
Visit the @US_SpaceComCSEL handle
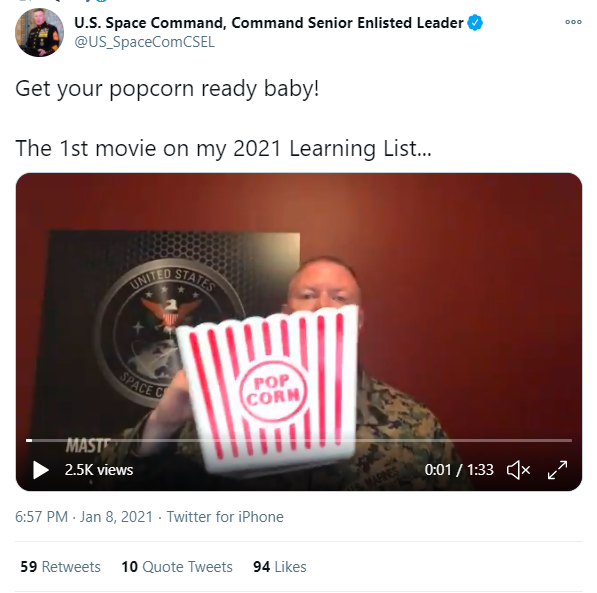coord(145,42)
